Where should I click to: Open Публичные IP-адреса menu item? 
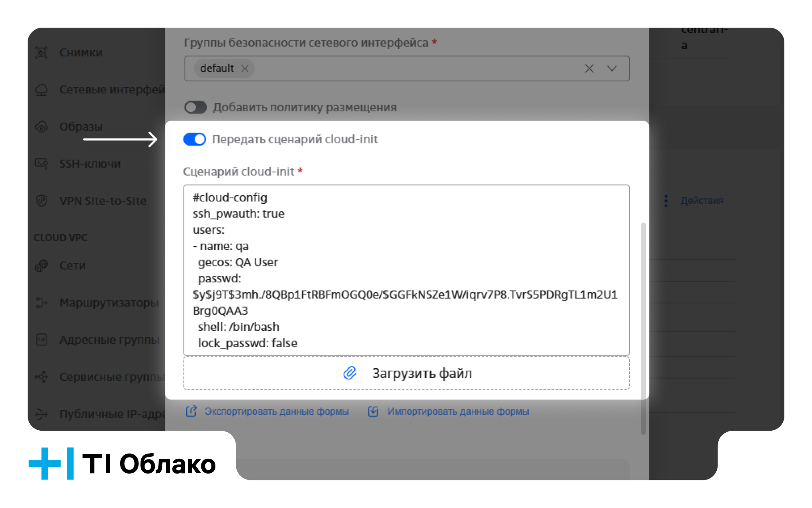[x=100, y=414]
